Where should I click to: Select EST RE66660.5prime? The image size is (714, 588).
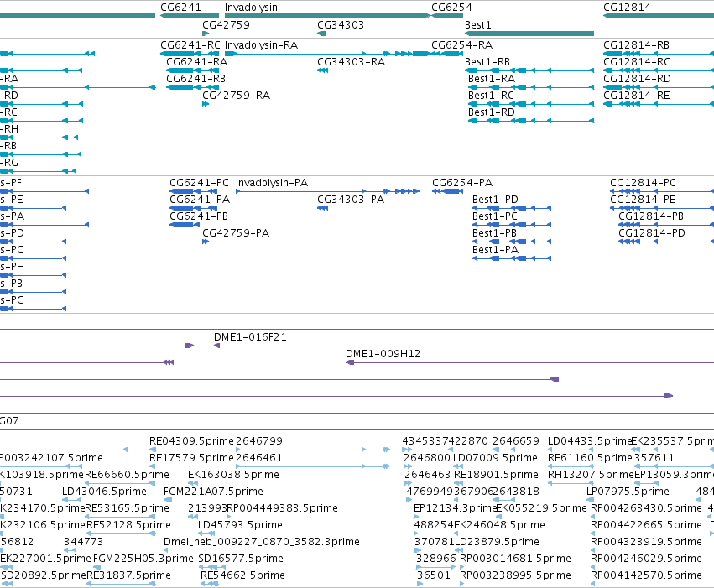point(127,475)
